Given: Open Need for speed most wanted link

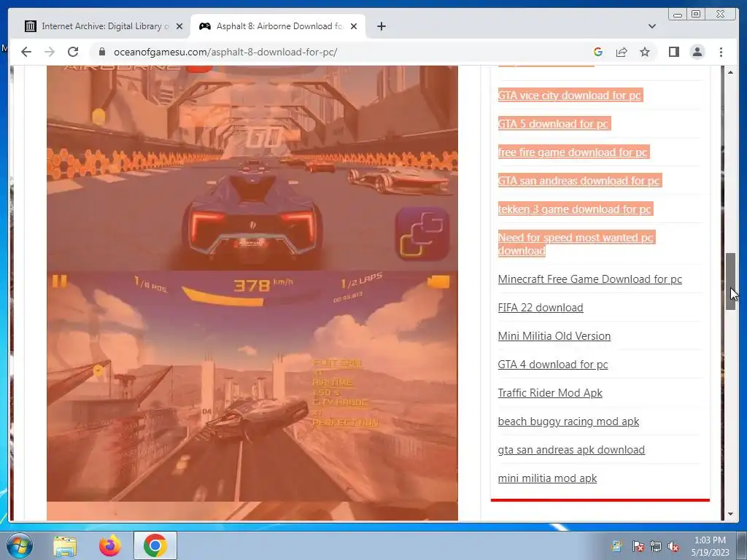Looking at the screenshot, I should click(x=575, y=244).
